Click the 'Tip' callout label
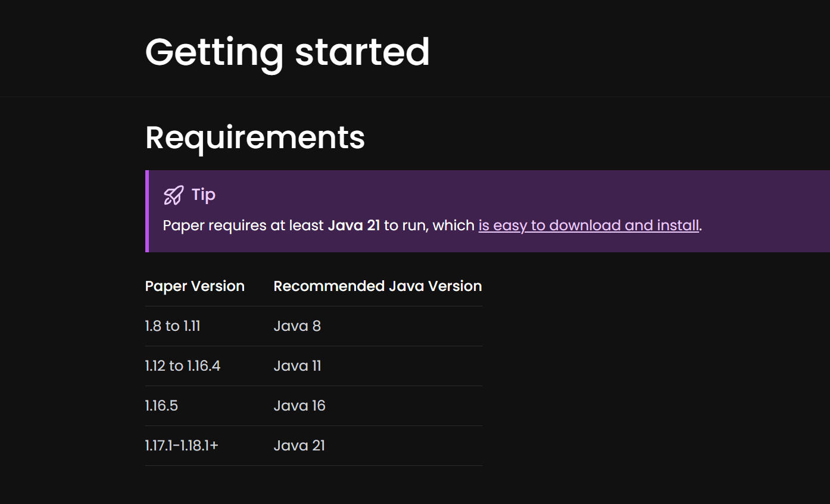 (204, 195)
